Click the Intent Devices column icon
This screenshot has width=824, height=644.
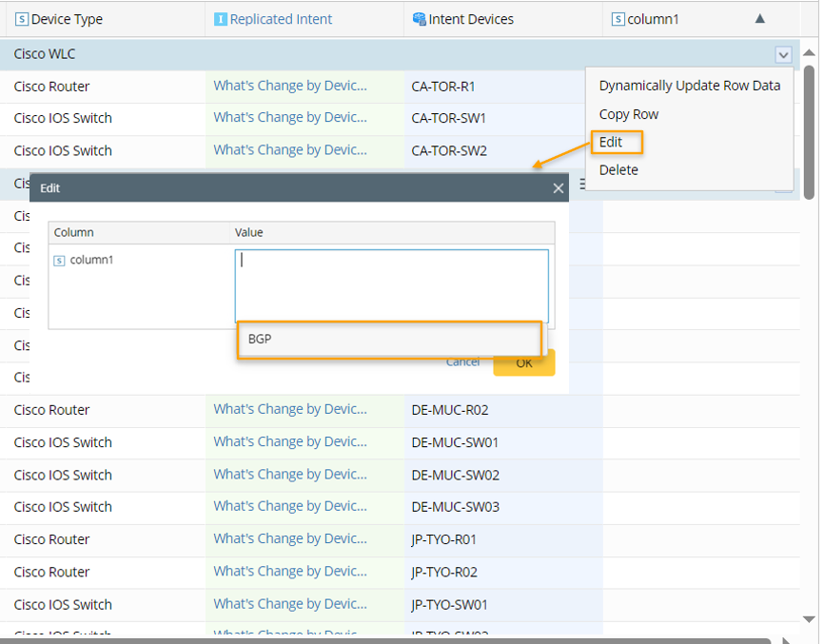(x=419, y=19)
